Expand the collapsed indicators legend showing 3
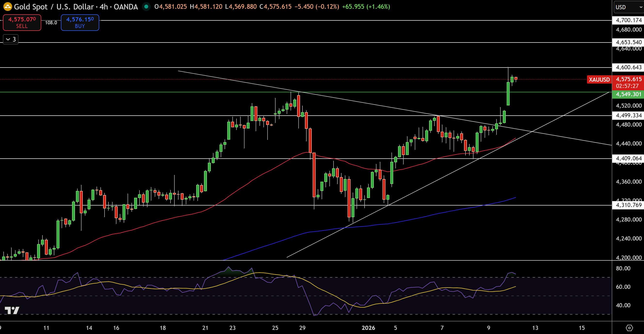644x334 pixels. pyautogui.click(x=11, y=39)
